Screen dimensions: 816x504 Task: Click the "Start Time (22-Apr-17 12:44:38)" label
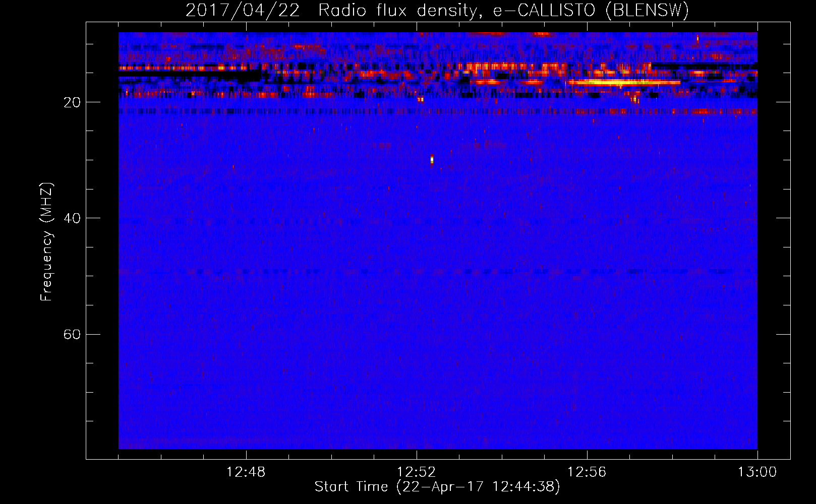pos(437,487)
